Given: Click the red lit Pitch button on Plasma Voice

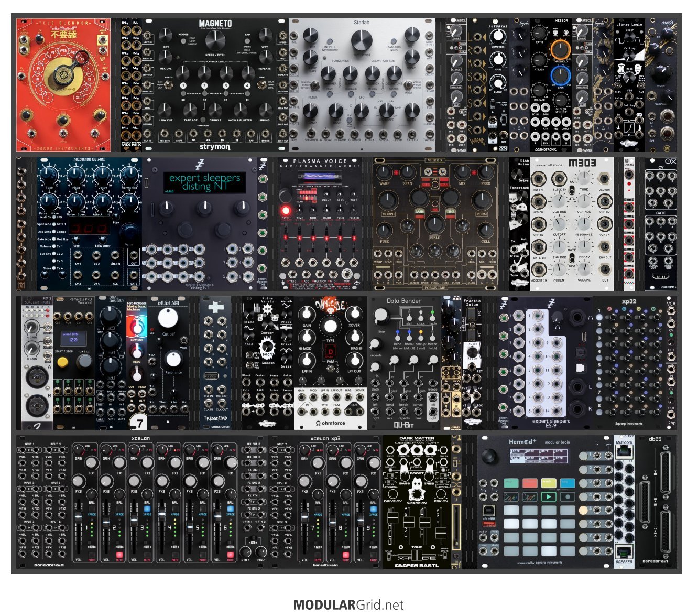Looking at the screenshot, I should (286, 211).
